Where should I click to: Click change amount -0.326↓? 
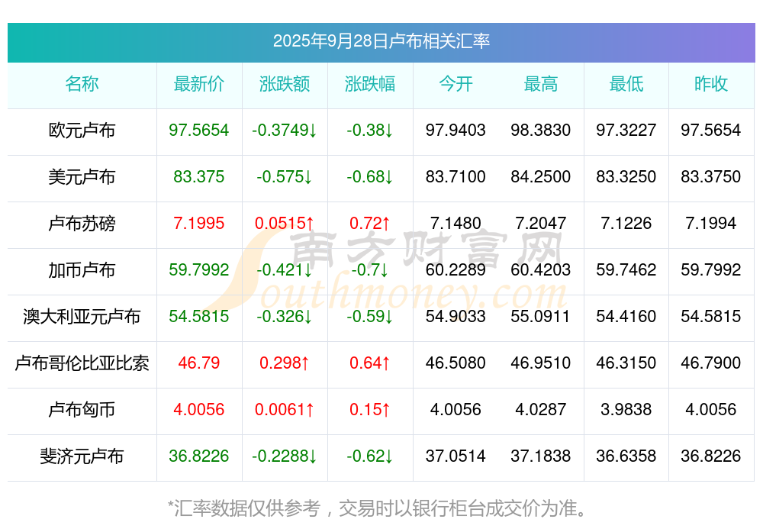tap(285, 317)
